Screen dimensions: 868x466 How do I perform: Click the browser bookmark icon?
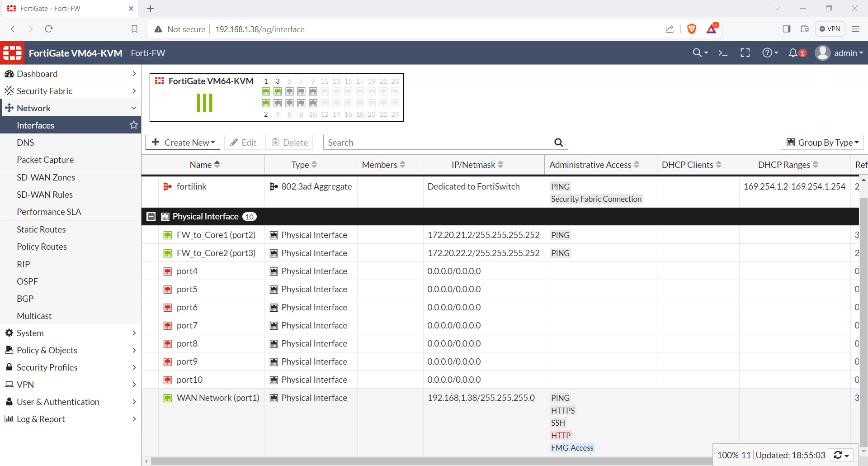pos(134,29)
